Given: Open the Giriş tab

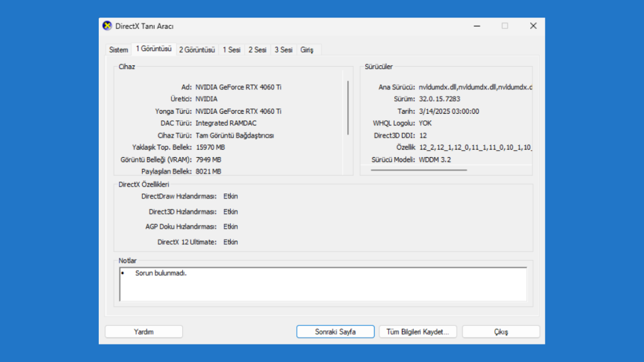Looking at the screenshot, I should tap(307, 50).
